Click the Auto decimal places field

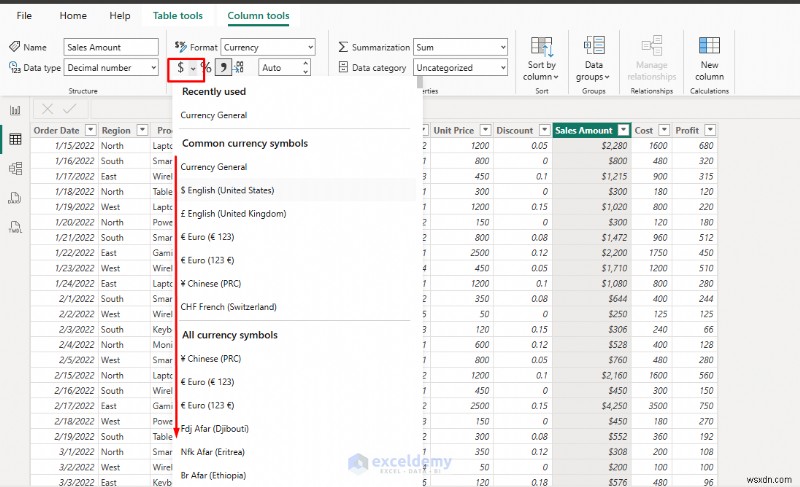point(280,67)
